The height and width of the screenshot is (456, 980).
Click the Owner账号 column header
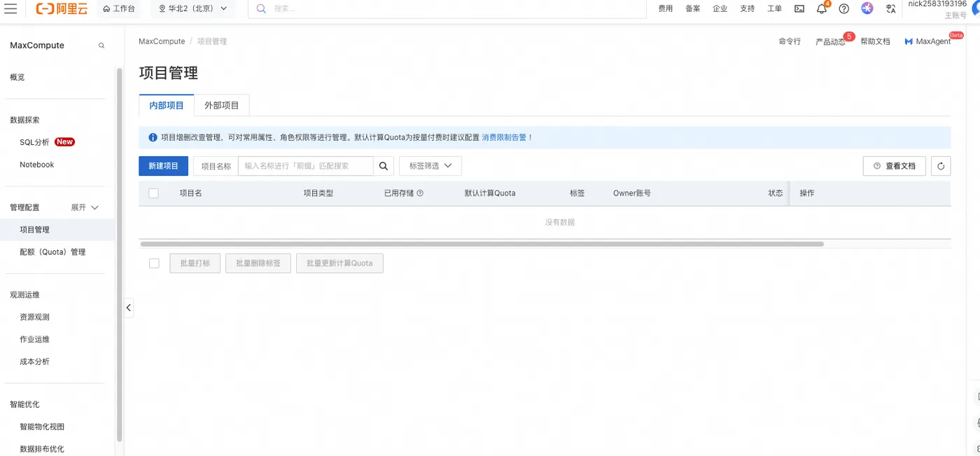pos(632,193)
